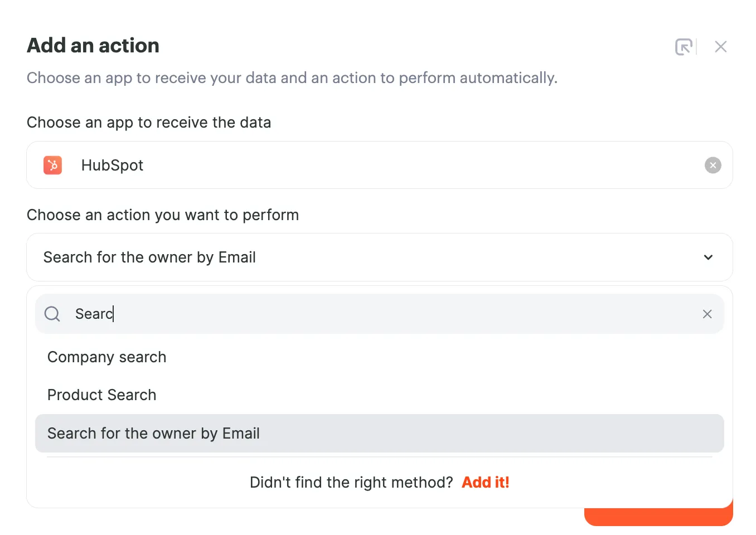
Task: Clear the selected HubSpot app
Action: pyautogui.click(x=713, y=166)
